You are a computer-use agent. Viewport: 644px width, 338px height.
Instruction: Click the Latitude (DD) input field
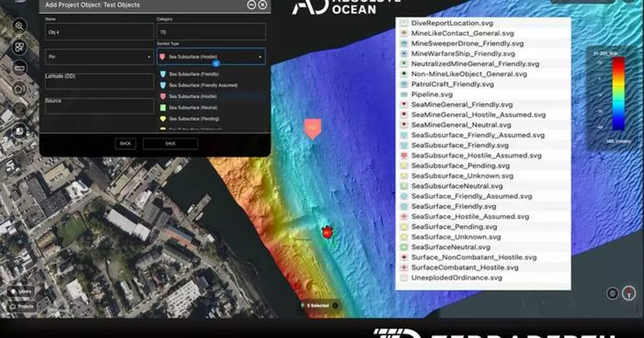pos(99,82)
